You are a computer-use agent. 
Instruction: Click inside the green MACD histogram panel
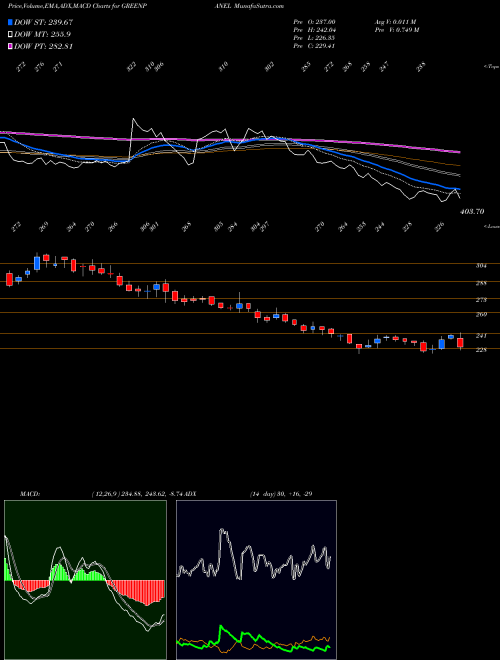[85, 580]
